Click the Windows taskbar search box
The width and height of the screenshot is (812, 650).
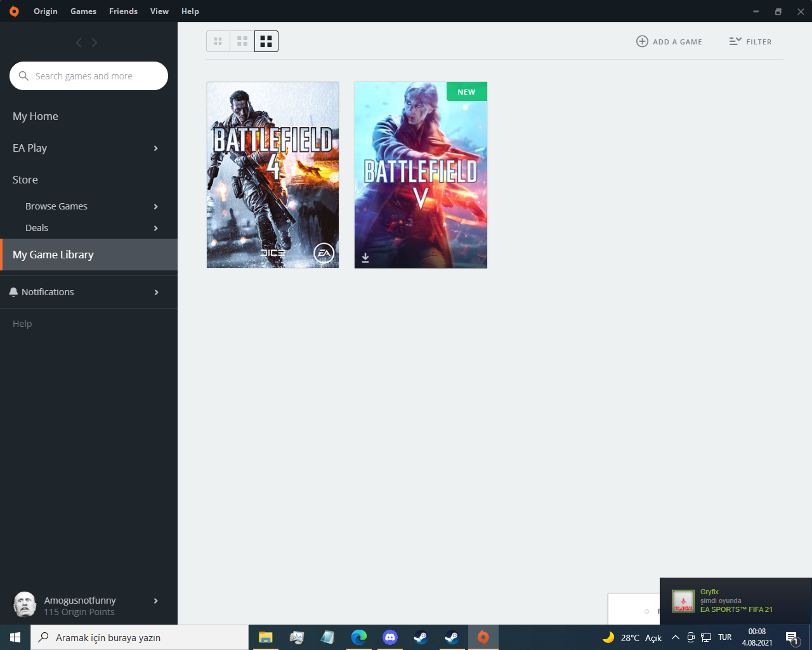(x=140, y=637)
